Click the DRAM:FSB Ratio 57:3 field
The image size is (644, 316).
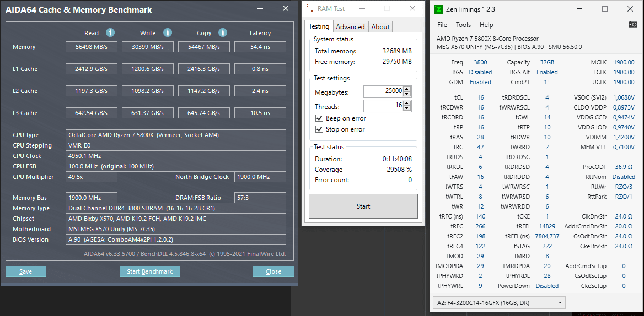click(x=260, y=198)
